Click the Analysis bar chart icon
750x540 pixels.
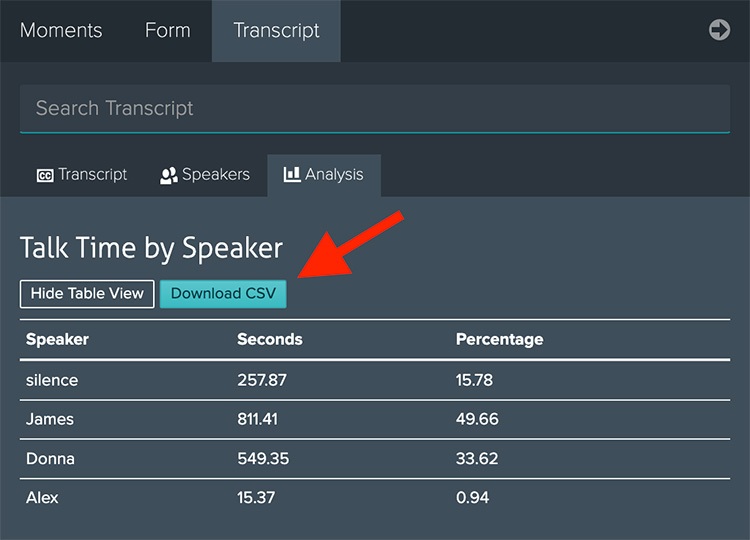tap(291, 175)
